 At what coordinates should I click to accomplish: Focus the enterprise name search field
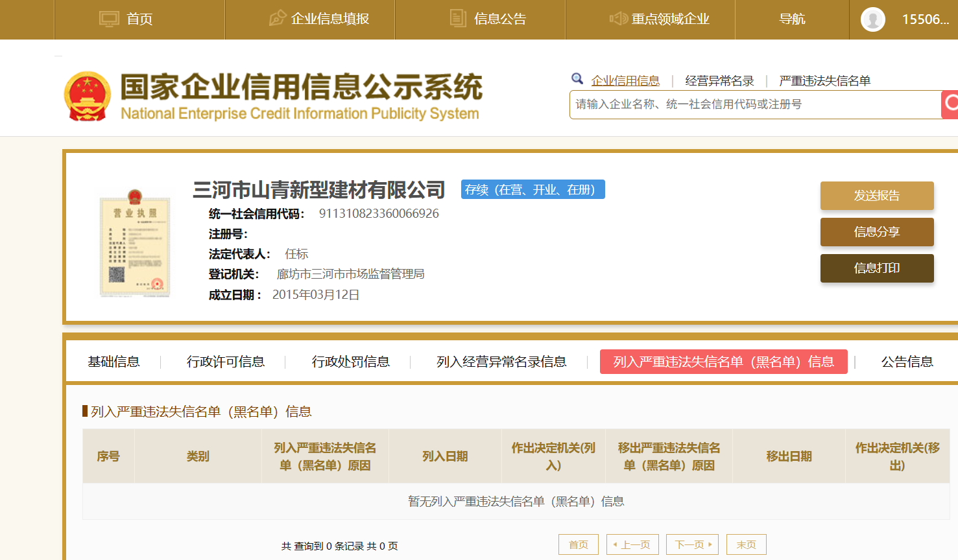[754, 104]
